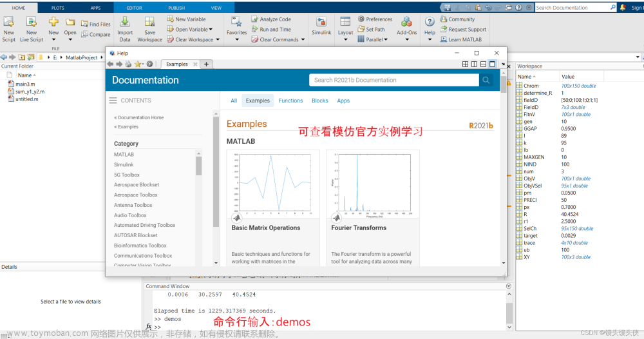Expand Open Variable dropdown

(211, 30)
